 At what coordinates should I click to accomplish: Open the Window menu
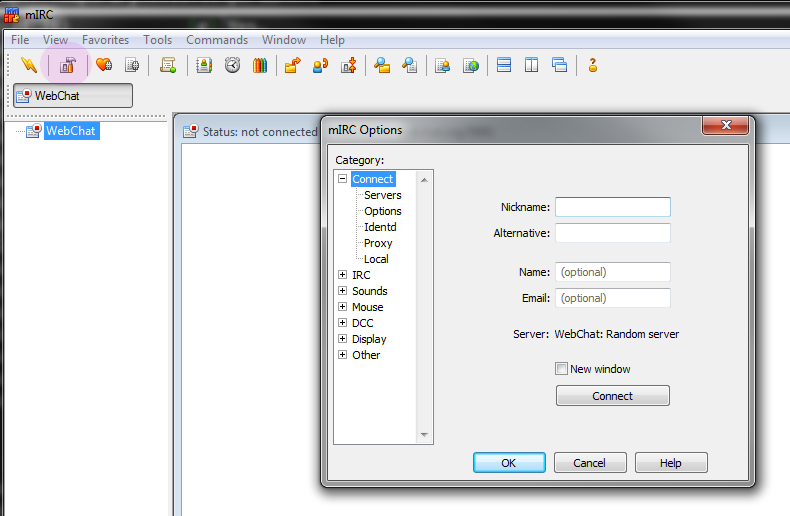284,40
